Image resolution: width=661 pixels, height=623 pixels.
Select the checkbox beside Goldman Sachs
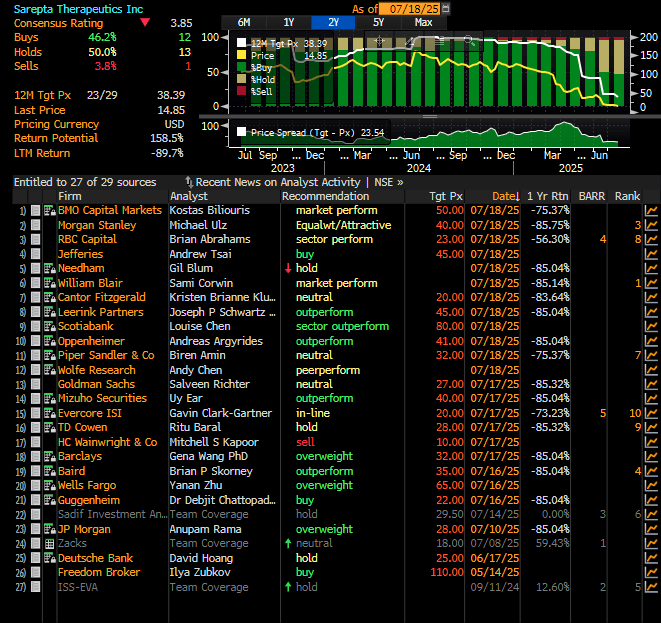coord(36,384)
